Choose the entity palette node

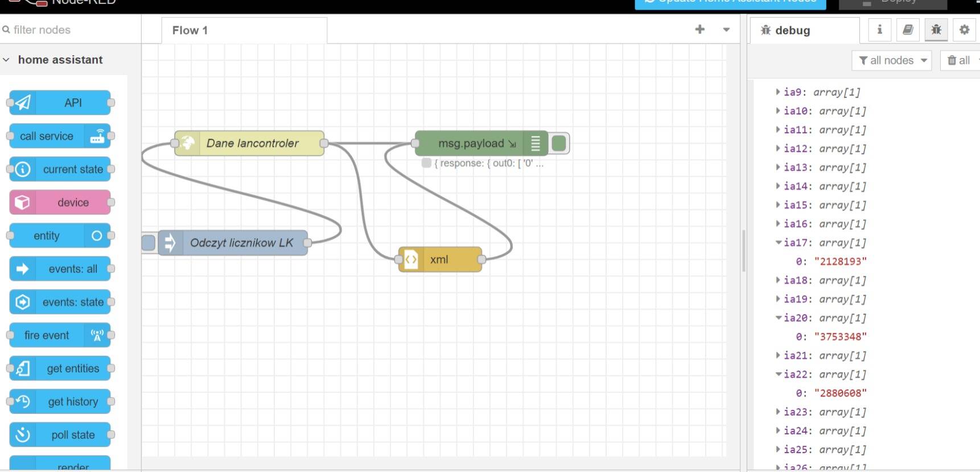point(60,235)
